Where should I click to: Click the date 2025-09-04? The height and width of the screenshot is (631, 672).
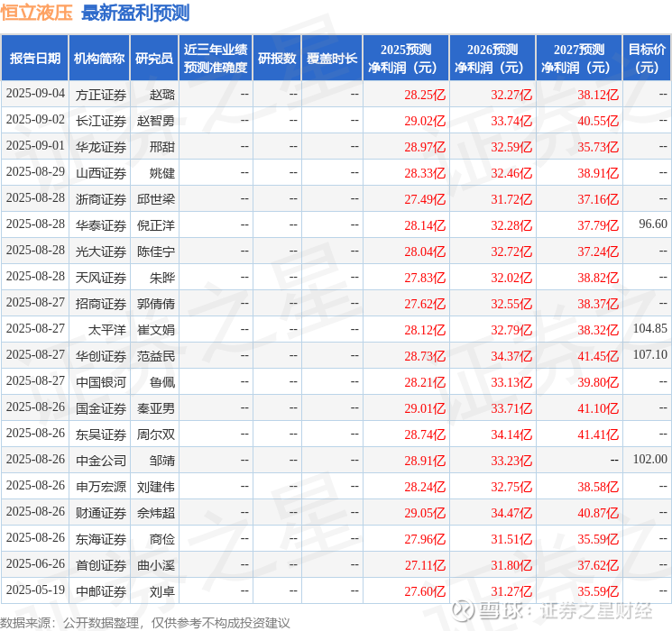tap(35, 93)
